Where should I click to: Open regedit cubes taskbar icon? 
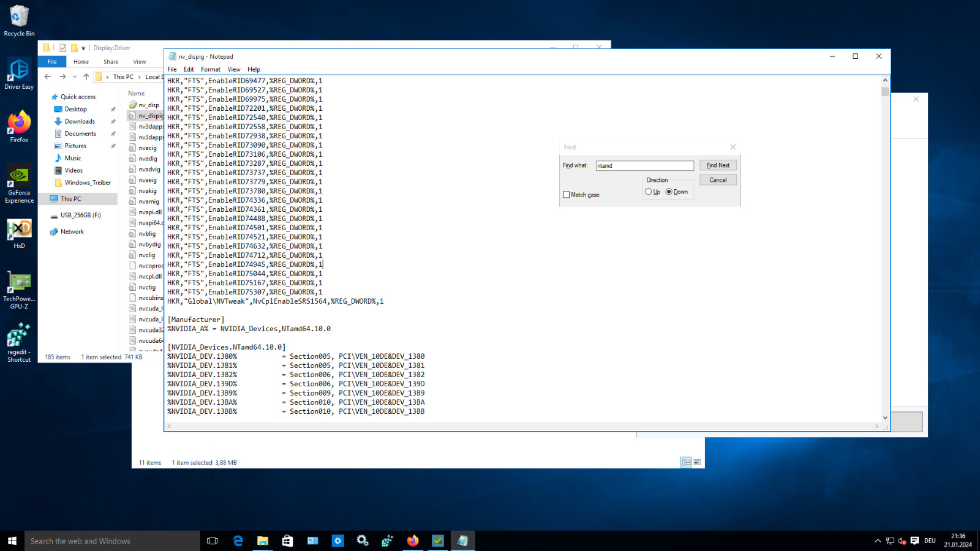click(x=388, y=541)
